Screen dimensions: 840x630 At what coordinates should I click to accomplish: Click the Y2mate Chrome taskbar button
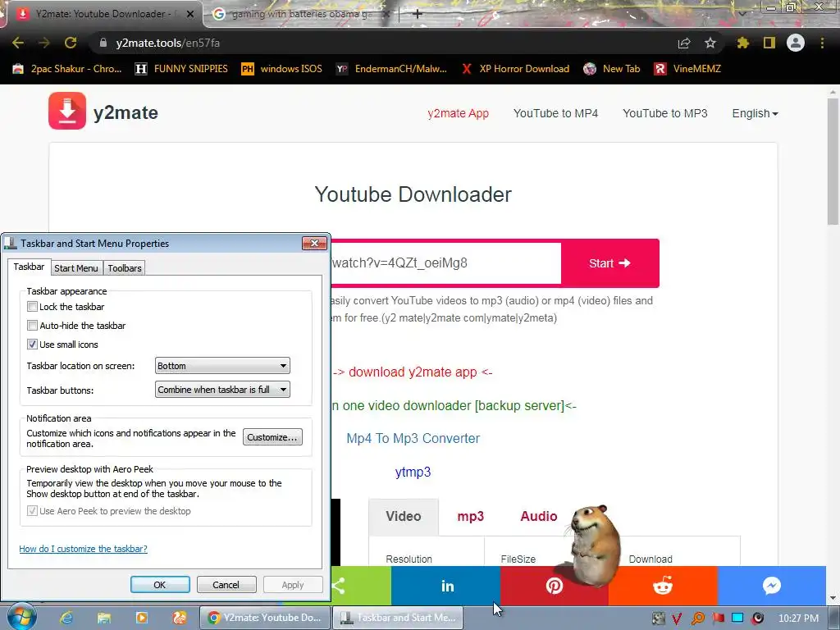pyautogui.click(x=265, y=618)
